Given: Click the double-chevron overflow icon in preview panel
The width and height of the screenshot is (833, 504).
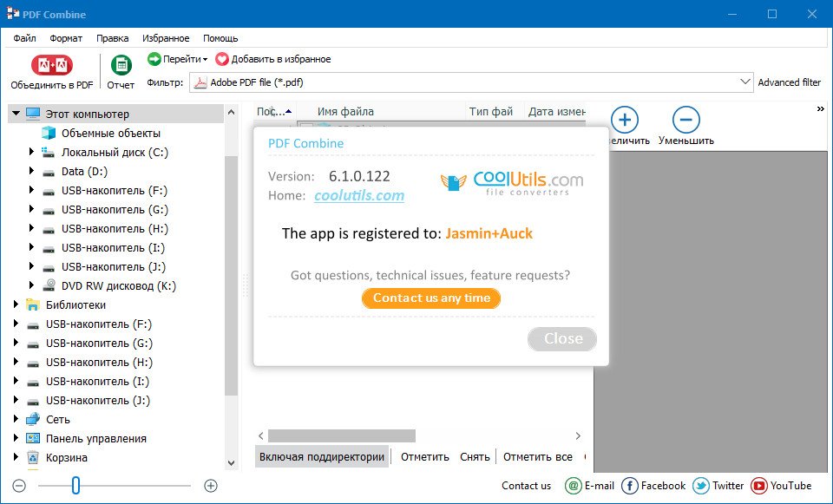Looking at the screenshot, I should coord(820,109).
